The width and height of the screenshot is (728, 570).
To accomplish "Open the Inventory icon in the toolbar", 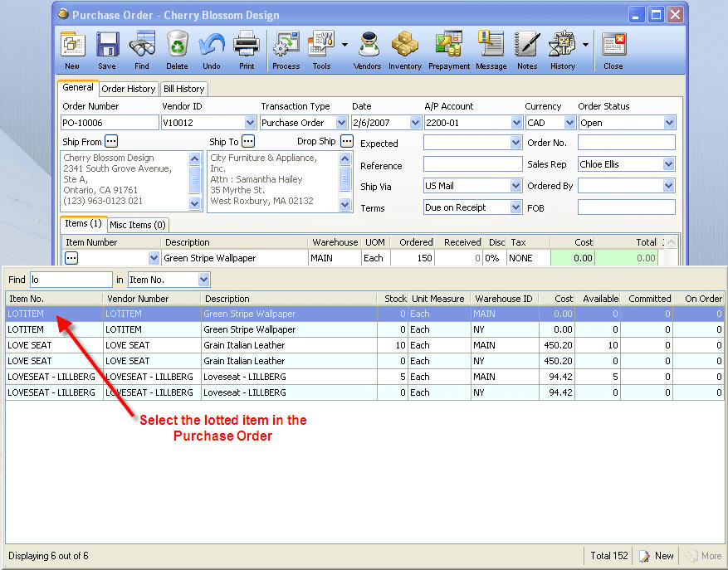I will point(404,48).
